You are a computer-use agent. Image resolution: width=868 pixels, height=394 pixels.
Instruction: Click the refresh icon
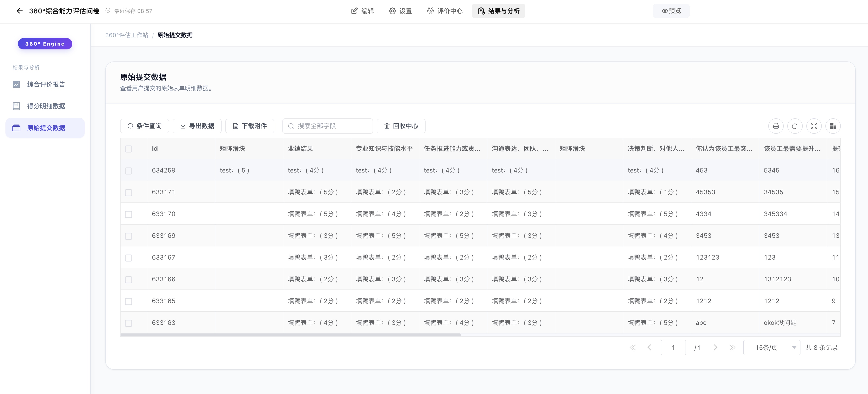(795, 126)
